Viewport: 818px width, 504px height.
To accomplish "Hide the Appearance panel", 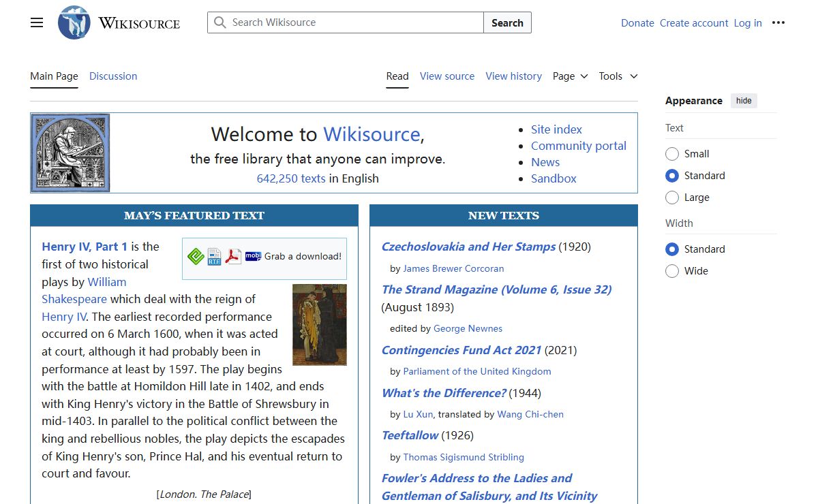I will 744,101.
